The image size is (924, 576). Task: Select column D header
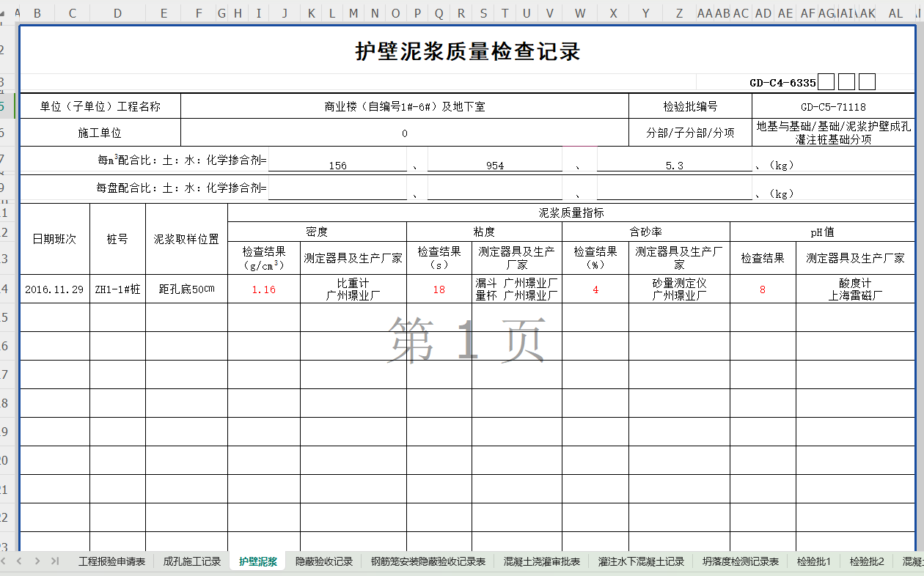(x=117, y=13)
